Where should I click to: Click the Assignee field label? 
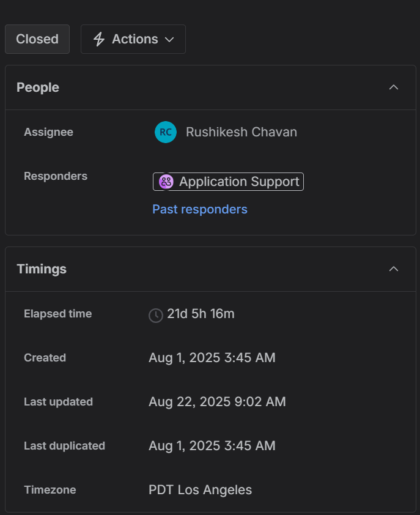coord(48,132)
